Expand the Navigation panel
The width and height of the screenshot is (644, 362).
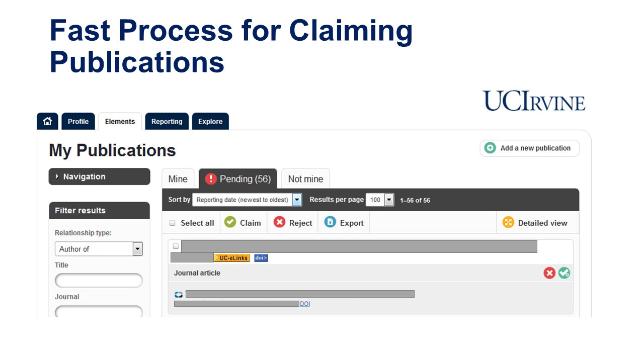coord(99,176)
